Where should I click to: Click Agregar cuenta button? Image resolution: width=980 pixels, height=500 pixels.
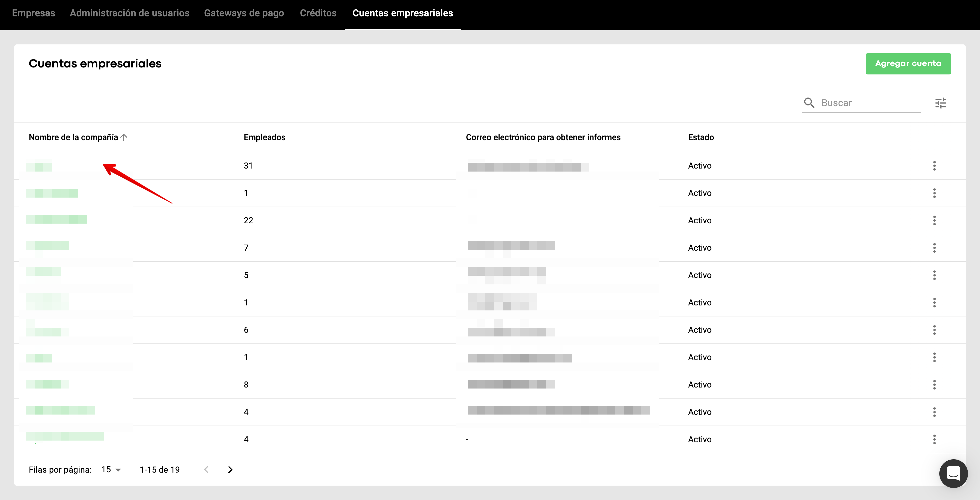pos(908,64)
